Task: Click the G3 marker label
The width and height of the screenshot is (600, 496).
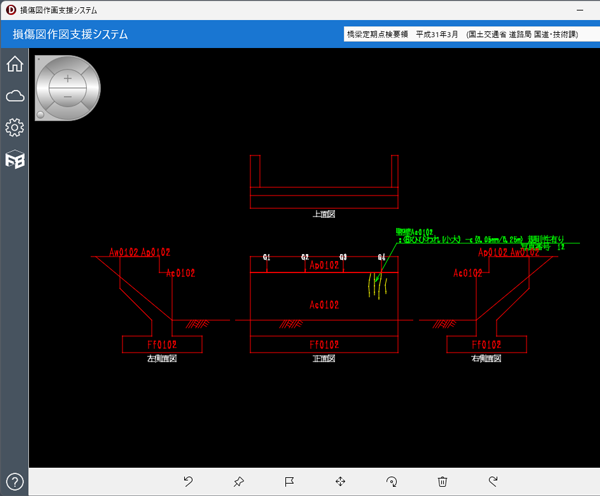Action: click(x=343, y=257)
